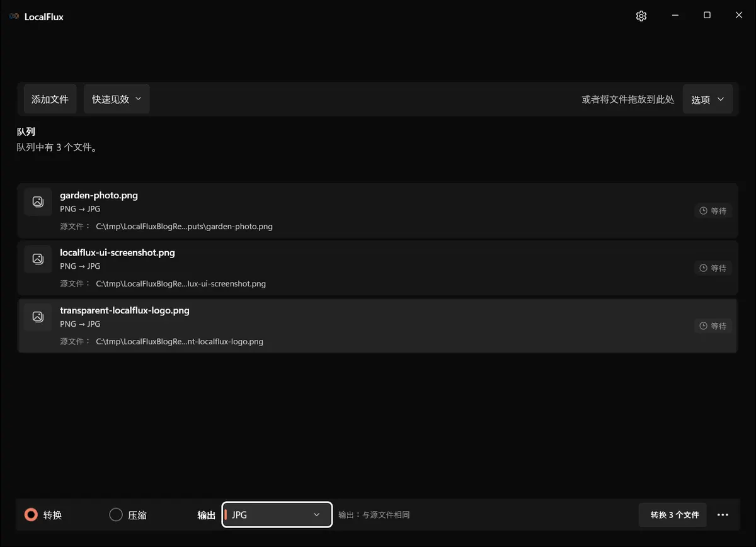Minimize the LocalFlux window
The image size is (756, 547).
click(675, 16)
